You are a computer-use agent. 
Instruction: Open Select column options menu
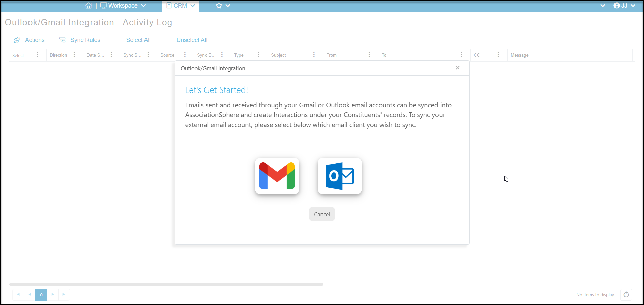(x=38, y=55)
